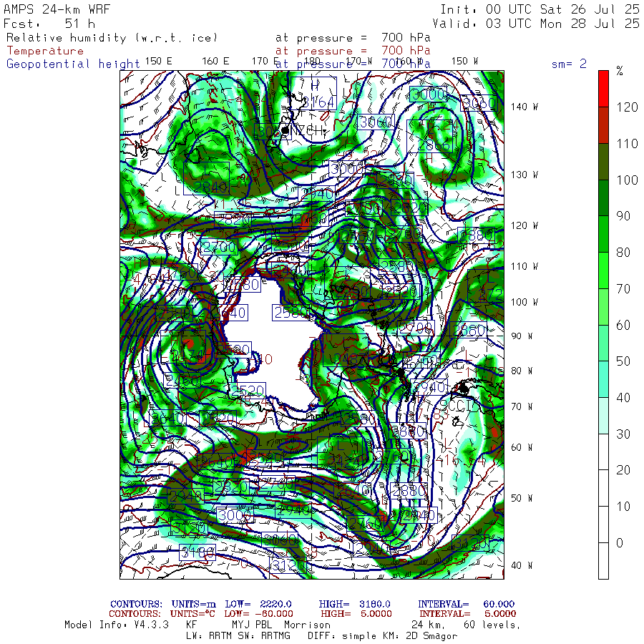644x644 pixels.
Task: Click the '130 W' longitude label
Action: coord(525,175)
